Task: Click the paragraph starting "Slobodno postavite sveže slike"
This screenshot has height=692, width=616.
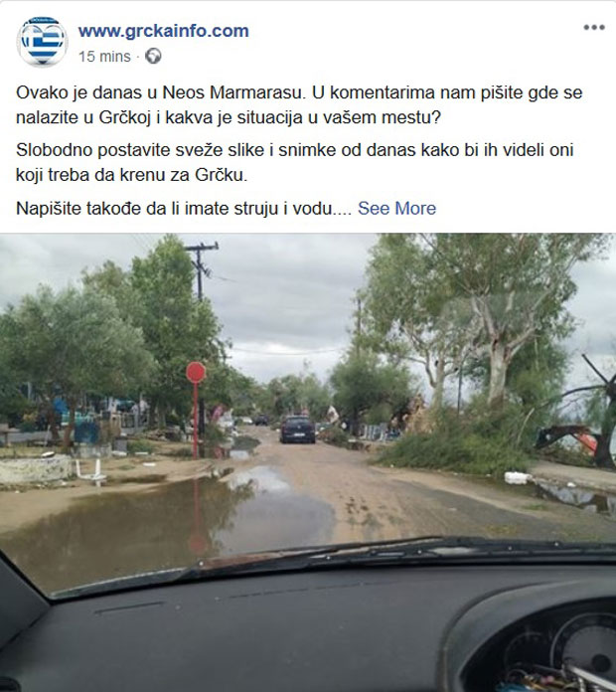Action: (x=294, y=162)
